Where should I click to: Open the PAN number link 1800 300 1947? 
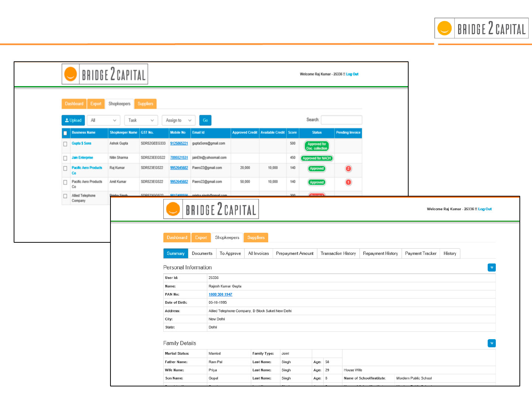(220, 294)
